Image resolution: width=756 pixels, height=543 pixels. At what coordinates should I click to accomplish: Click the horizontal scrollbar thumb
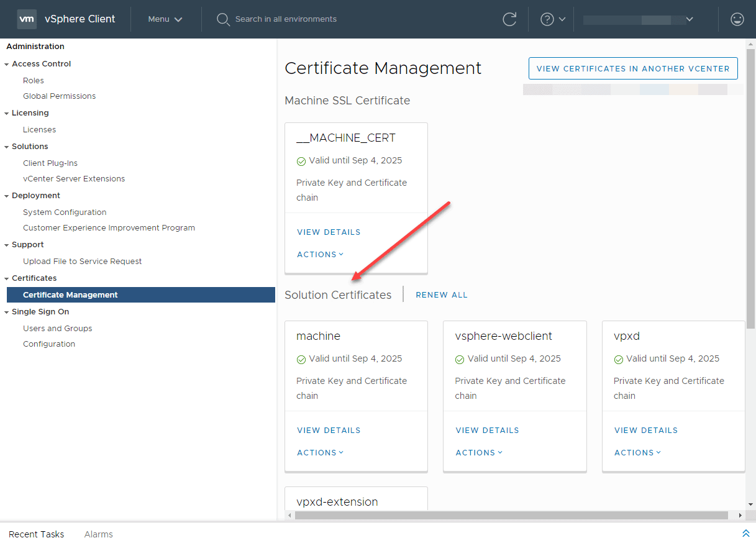pyautogui.click(x=511, y=515)
